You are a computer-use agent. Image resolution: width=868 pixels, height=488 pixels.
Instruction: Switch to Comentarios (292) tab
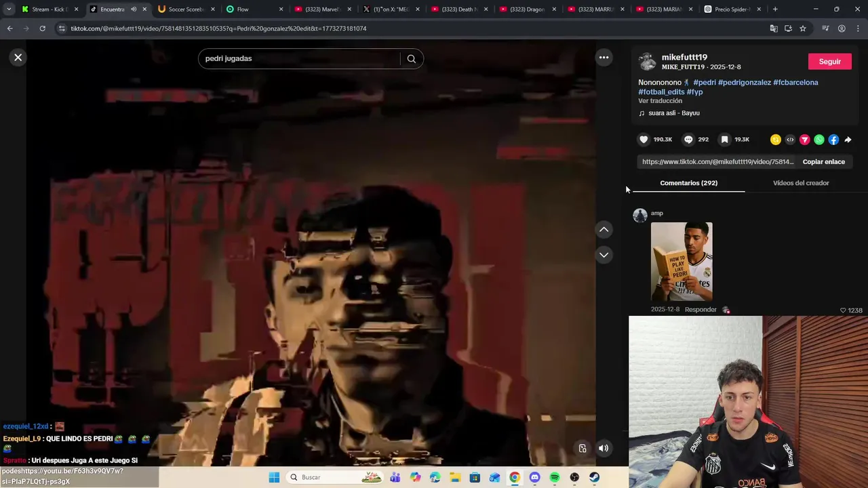[x=688, y=183]
